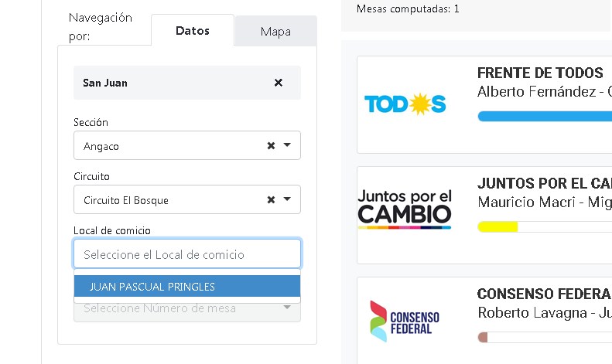Viewport: 612px width, 364px height.
Task: Click the Consenso Federal logo
Action: (405, 318)
